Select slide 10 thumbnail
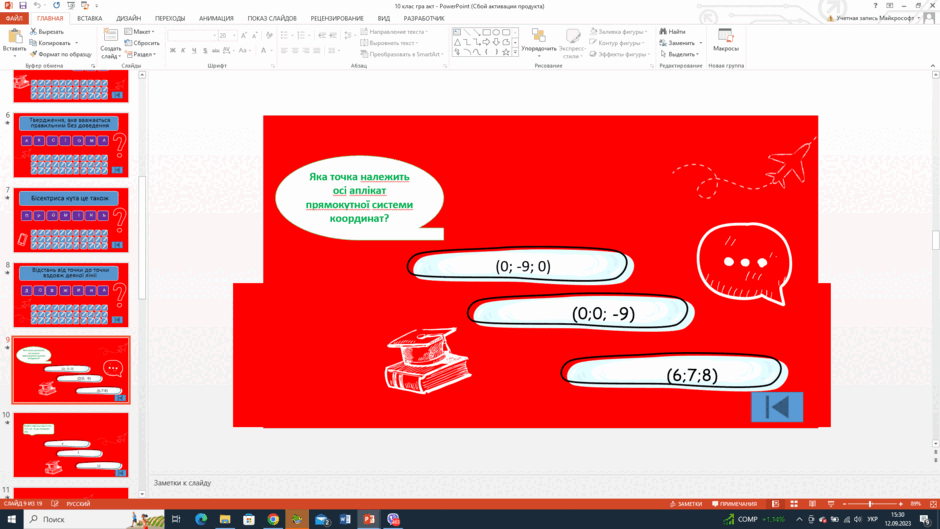 71,444
